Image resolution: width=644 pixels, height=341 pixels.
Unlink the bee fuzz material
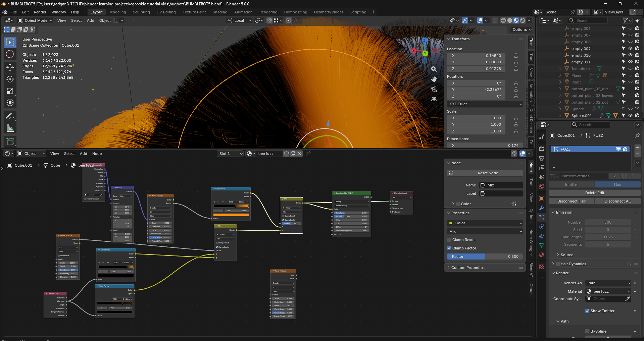pos(300,154)
